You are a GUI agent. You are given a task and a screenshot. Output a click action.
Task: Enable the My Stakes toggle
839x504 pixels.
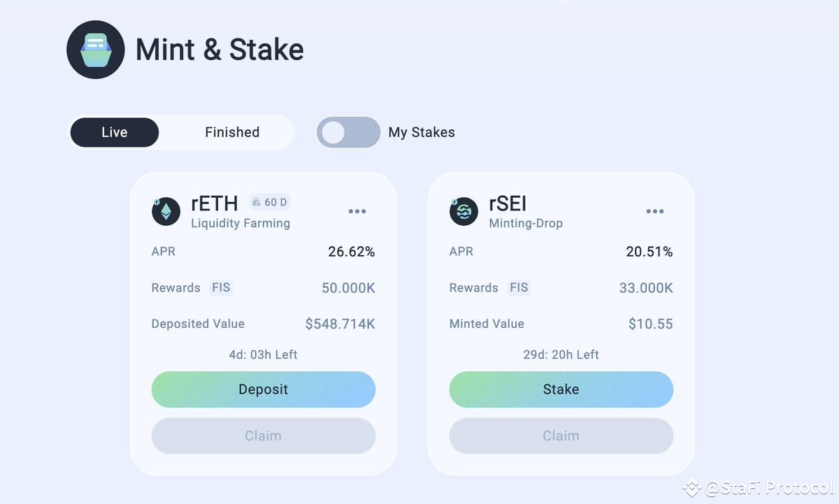348,132
